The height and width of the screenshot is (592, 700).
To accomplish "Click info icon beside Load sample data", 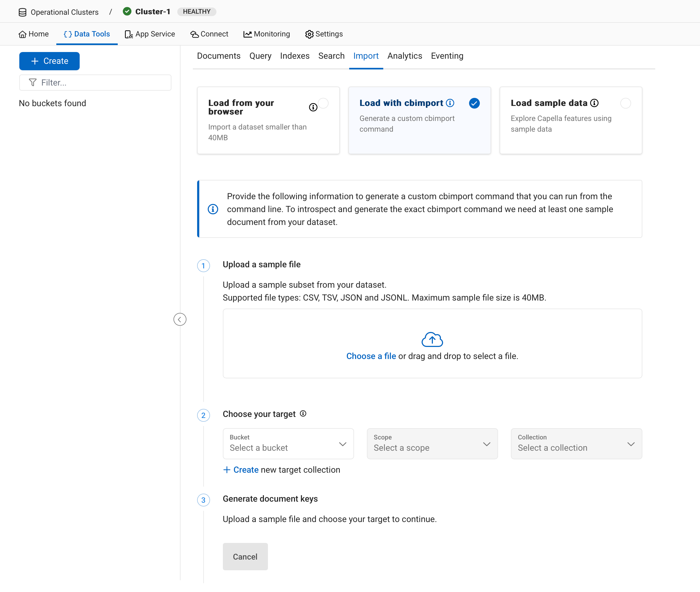I will (x=594, y=103).
